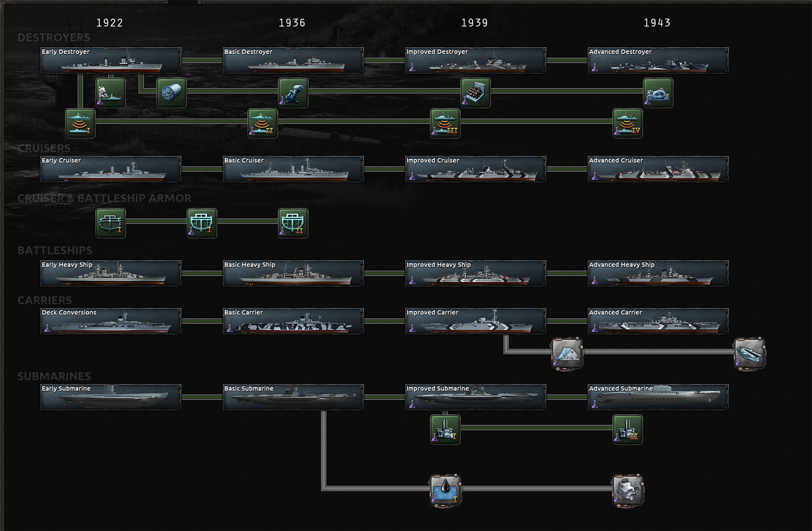Click the cylindrical depth charge tech icon
Image resolution: width=812 pixels, height=531 pixels.
171,93
